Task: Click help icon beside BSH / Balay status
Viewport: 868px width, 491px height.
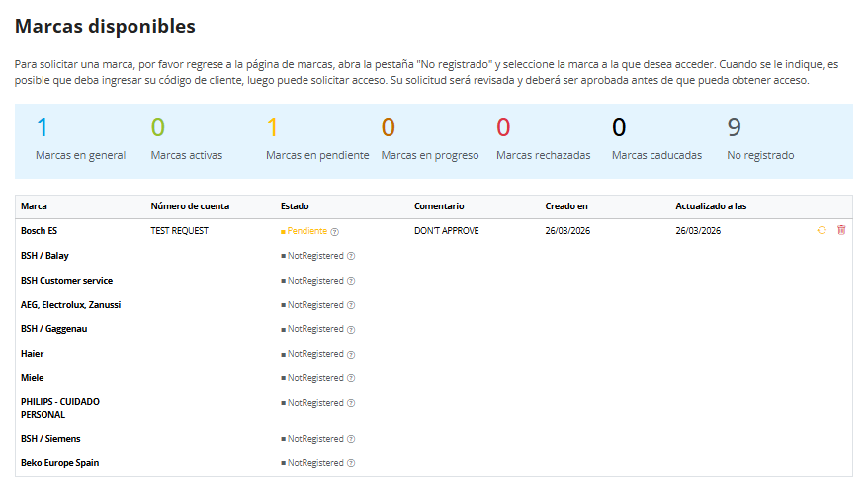Action: [x=351, y=256]
